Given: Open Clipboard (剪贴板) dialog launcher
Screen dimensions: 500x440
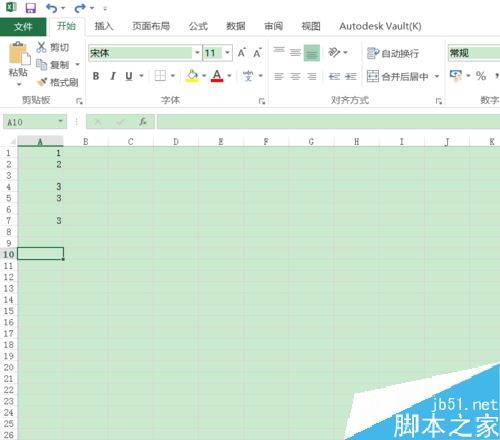Looking at the screenshot, I should [79, 101].
